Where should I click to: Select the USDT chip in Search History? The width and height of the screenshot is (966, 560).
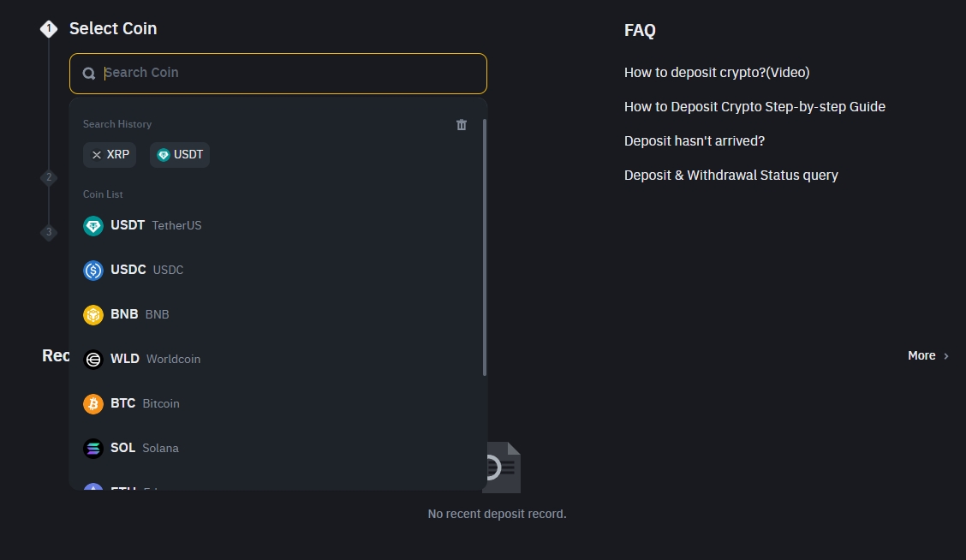(x=180, y=155)
